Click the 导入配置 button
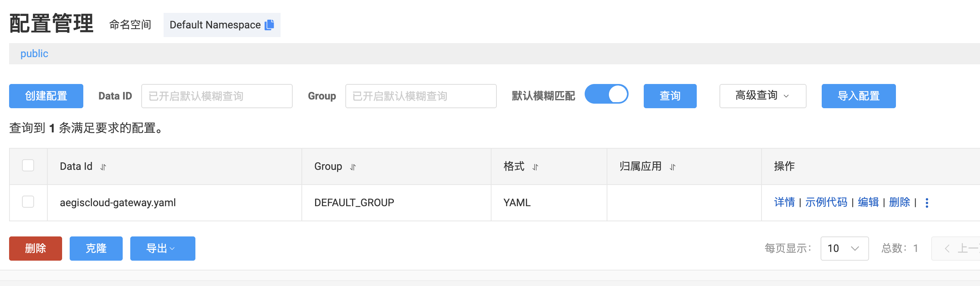980x286 pixels. 858,96
